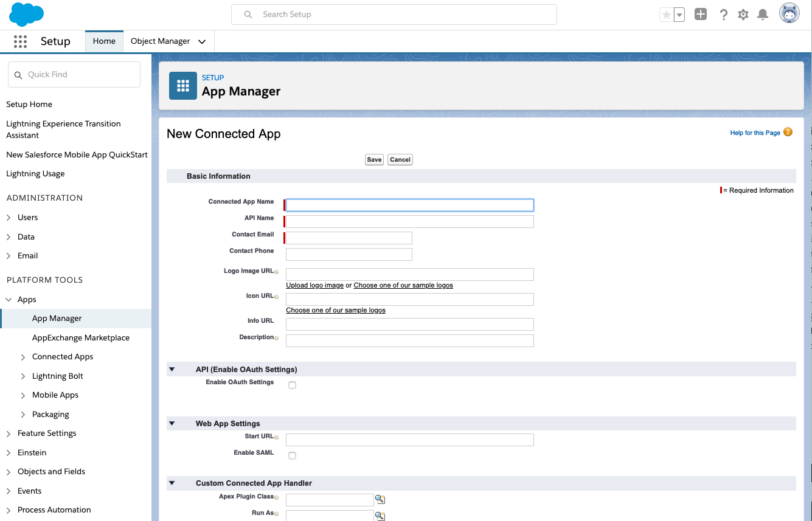Viewport: 812px width, 521px height.
Task: Expand Feature Settings in sidebar
Action: 9,433
